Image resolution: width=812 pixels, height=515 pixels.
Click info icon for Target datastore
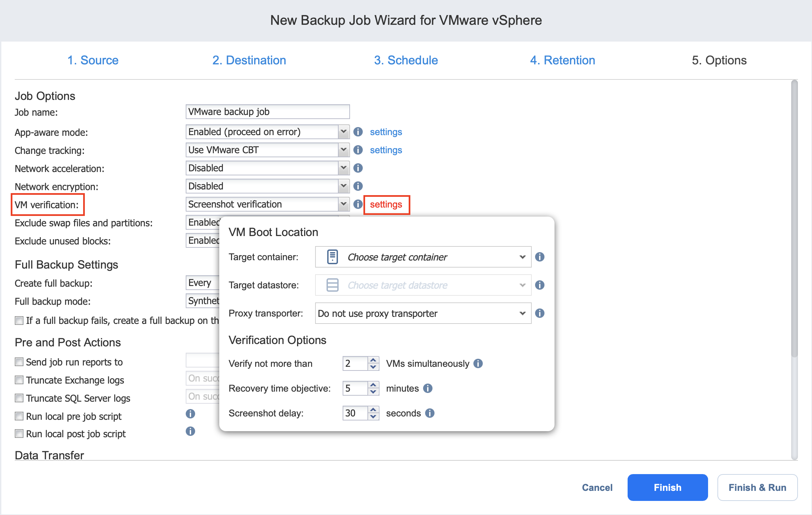click(539, 285)
